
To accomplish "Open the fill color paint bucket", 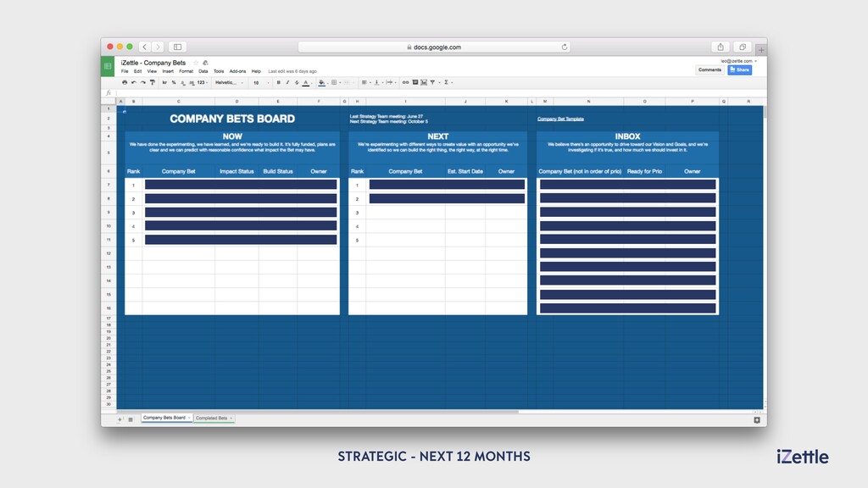I will (x=321, y=82).
